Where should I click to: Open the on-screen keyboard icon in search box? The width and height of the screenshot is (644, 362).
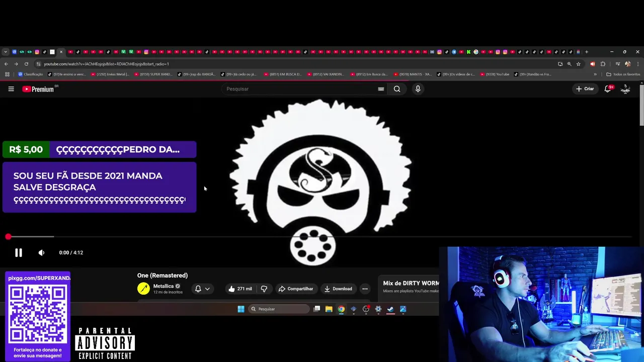pyautogui.click(x=381, y=89)
